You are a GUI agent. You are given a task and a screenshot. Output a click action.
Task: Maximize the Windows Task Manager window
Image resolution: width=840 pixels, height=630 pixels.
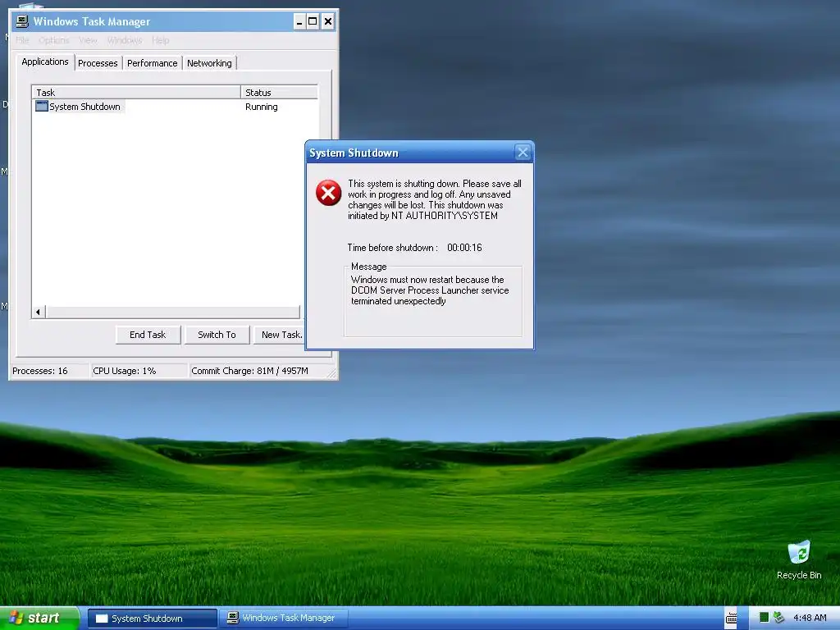313,21
